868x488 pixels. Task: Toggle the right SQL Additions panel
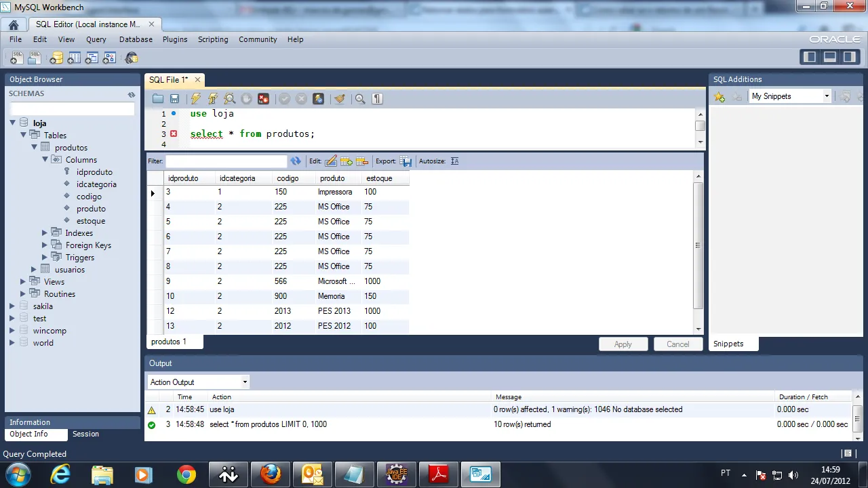point(849,58)
